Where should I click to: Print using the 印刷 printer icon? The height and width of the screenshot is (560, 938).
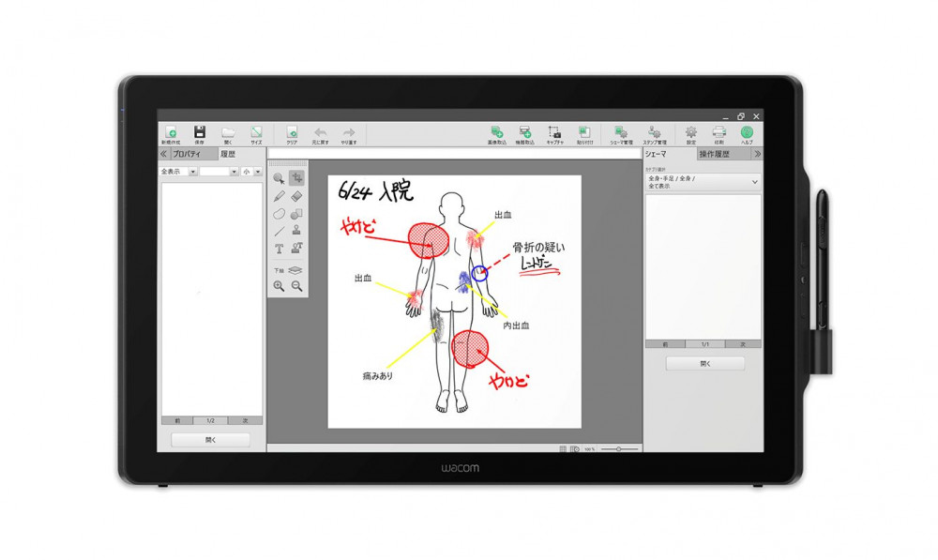(x=719, y=135)
